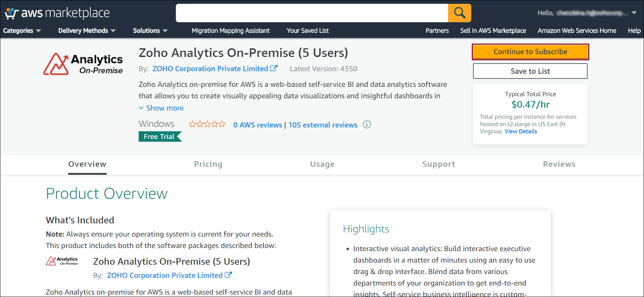Expand the Delivery Methods dropdown
Image resolution: width=644 pixels, height=297 pixels.
[87, 31]
